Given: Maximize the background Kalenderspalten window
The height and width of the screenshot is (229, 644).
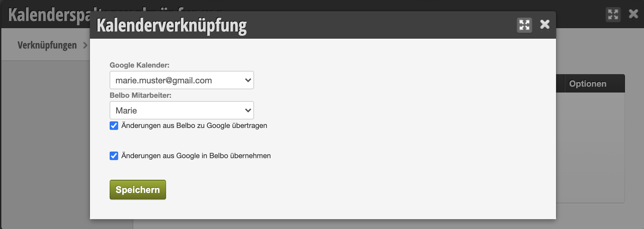Looking at the screenshot, I should [613, 15].
